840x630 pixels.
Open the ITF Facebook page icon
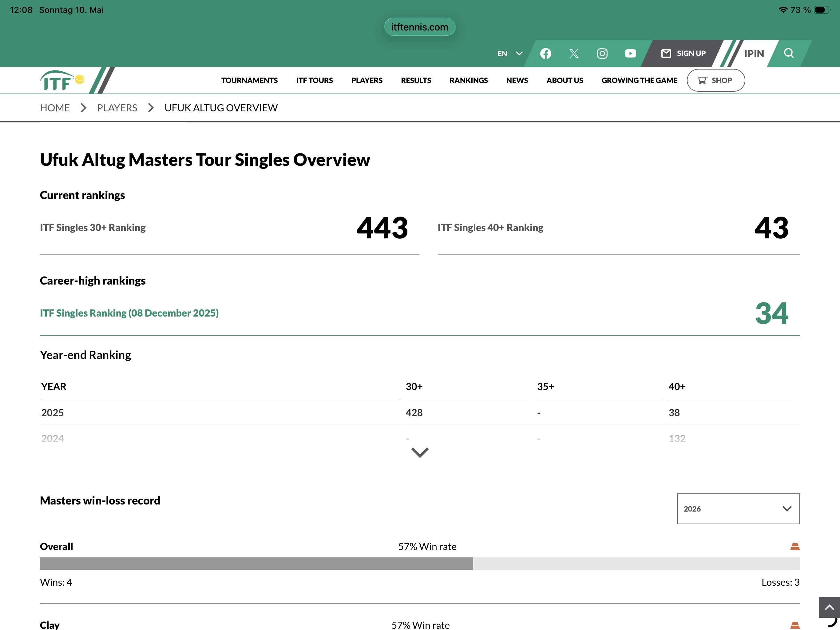[x=546, y=54]
